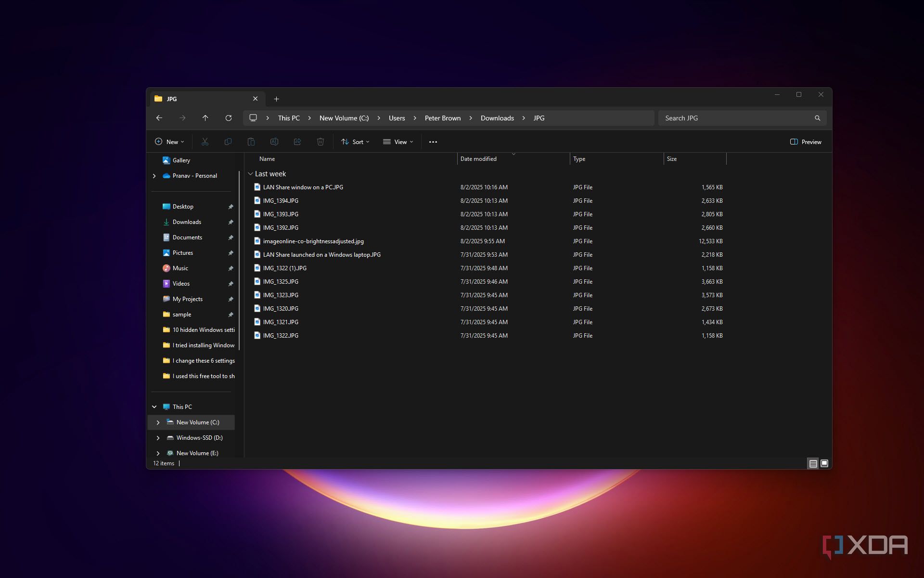Click the Share icon in toolbar
924x578 pixels.
pyautogui.click(x=297, y=142)
